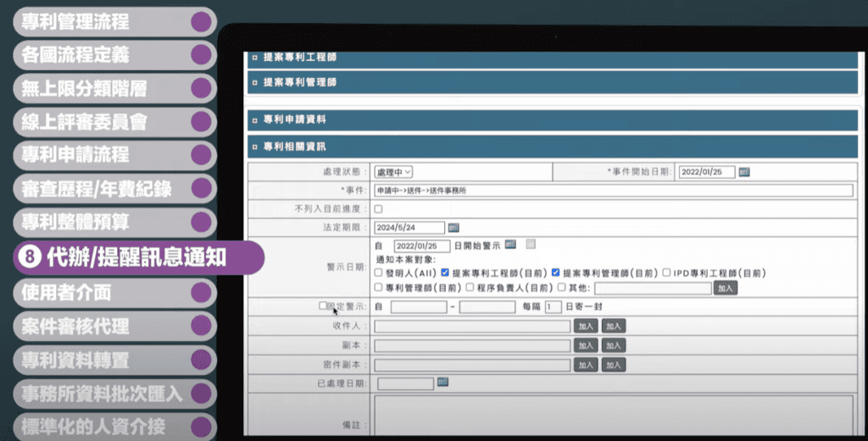Screen dimensions: 868x441
Task: Enable the 固定警示 checkbox
Action: (x=322, y=305)
